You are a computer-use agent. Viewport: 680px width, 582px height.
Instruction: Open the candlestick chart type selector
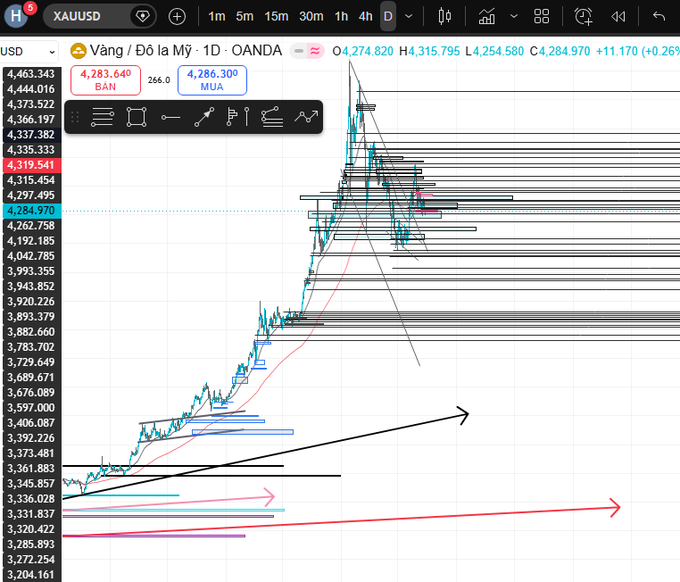445,16
